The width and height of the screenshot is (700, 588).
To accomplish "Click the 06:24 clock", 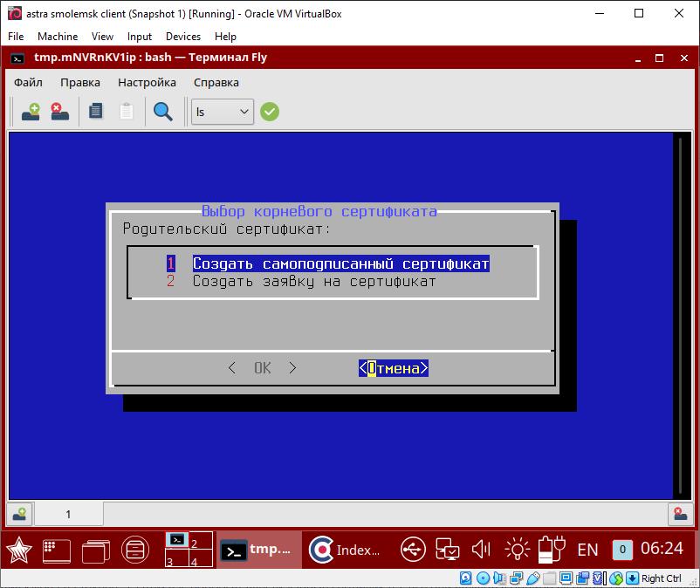I will point(662,549).
